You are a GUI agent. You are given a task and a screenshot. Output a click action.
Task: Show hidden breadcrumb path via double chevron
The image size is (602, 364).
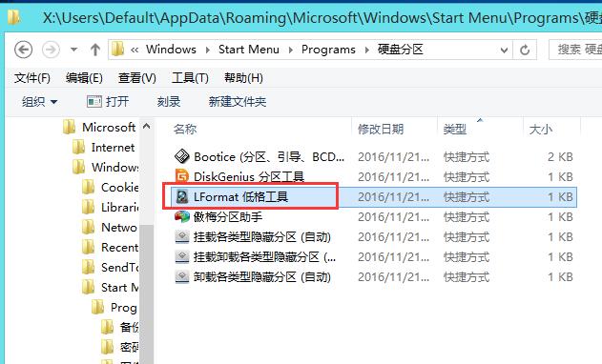click(x=135, y=50)
